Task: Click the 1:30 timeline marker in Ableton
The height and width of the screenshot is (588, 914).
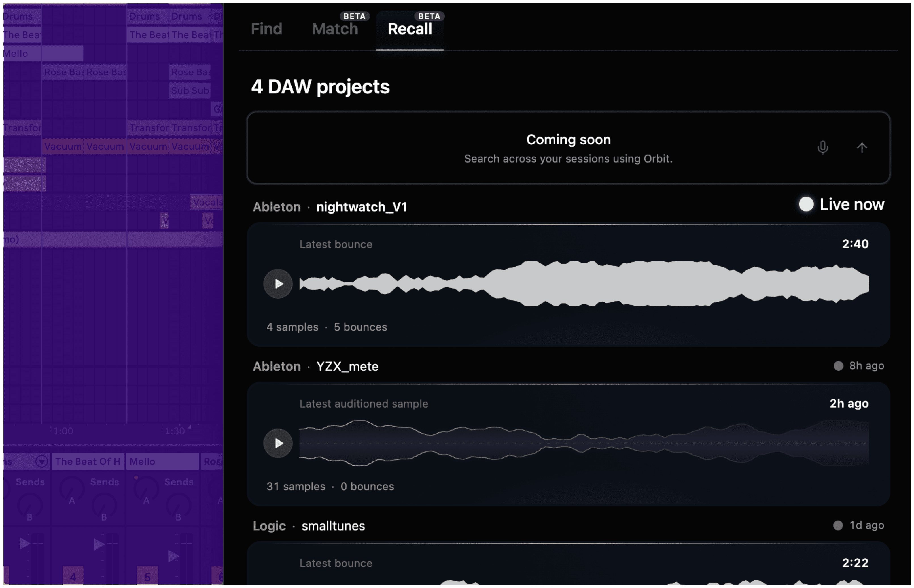Action: coord(175,431)
